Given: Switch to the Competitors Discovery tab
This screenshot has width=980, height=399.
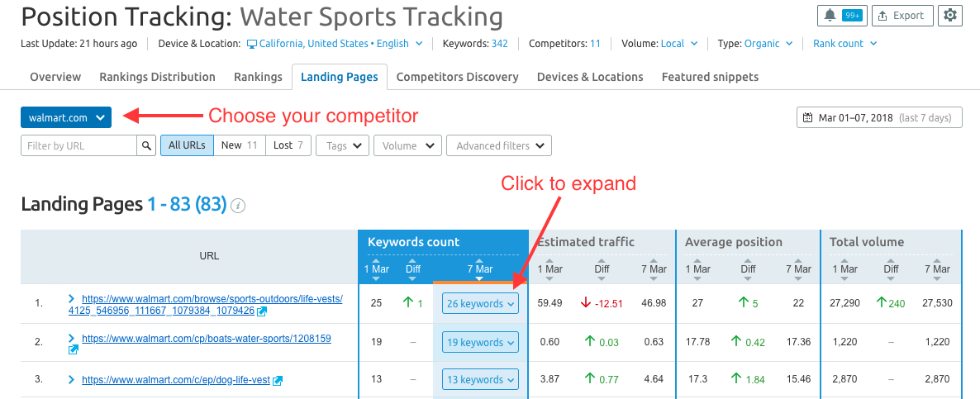Looking at the screenshot, I should pyautogui.click(x=458, y=77).
